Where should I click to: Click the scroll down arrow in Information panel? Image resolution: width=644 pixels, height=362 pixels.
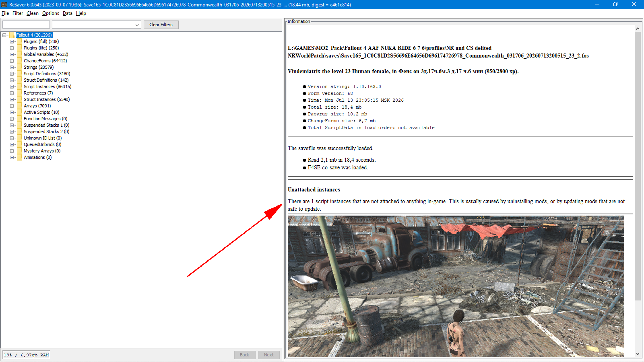(x=638, y=354)
